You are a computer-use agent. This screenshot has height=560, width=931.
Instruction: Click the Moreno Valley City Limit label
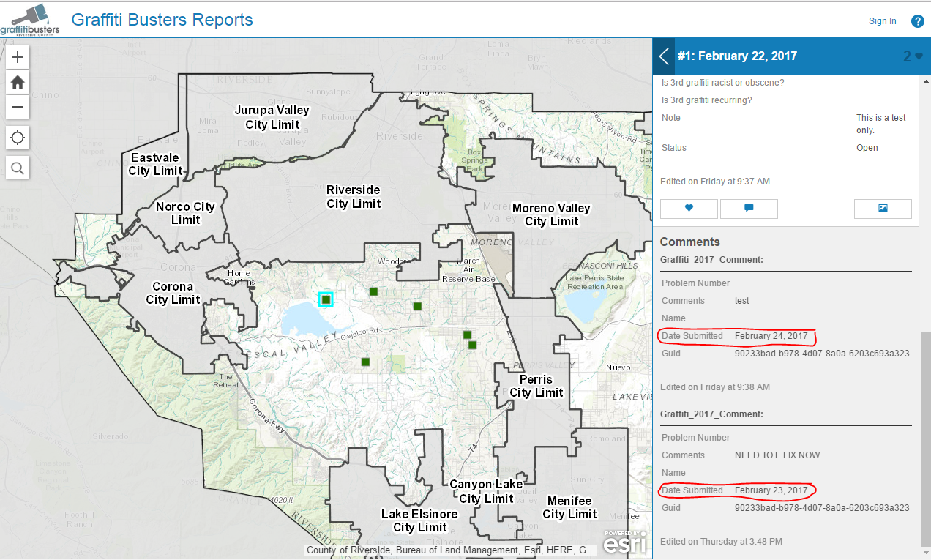551,214
